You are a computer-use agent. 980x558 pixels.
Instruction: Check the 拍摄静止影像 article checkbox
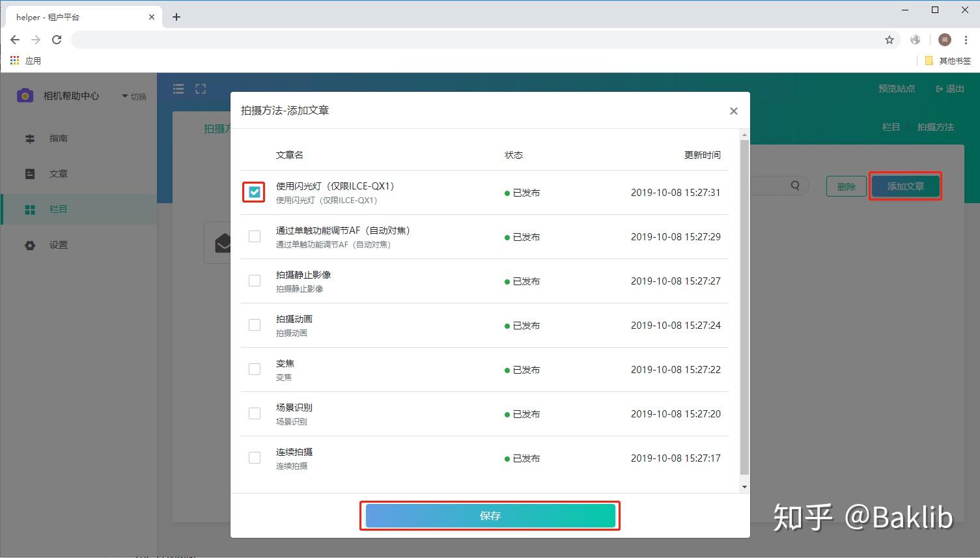(x=255, y=281)
